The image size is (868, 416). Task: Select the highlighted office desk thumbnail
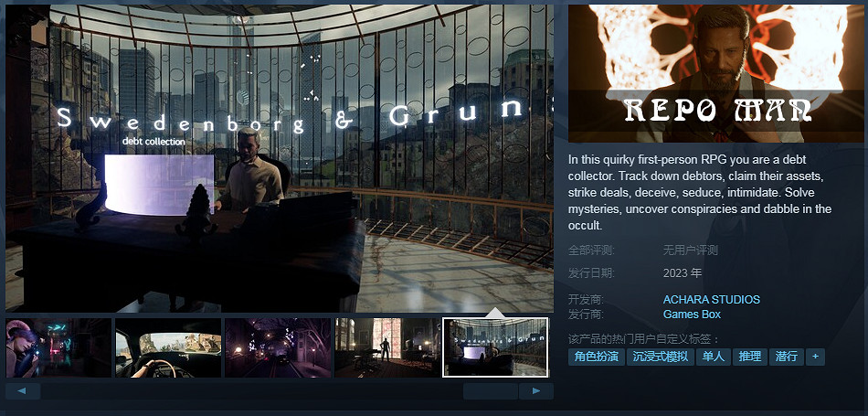point(495,347)
